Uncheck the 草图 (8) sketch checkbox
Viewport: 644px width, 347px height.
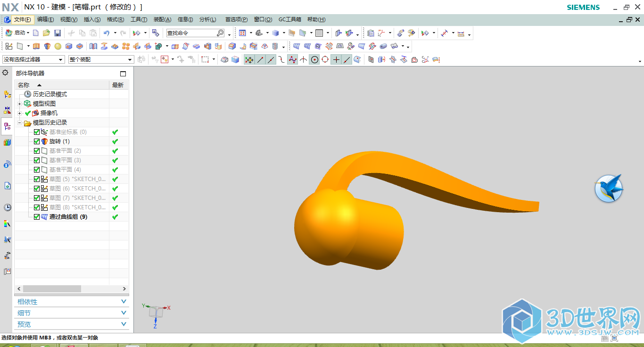coord(37,207)
